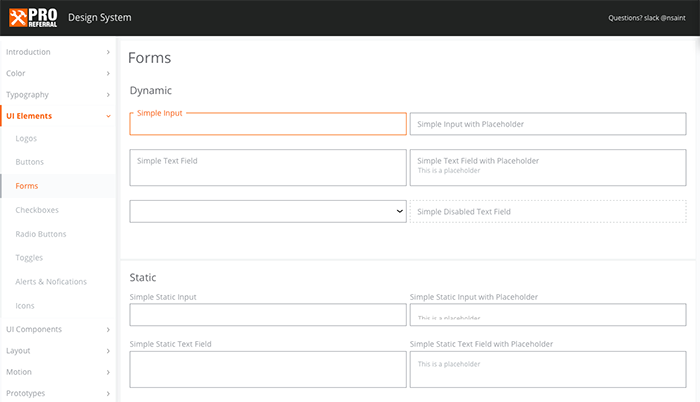Click the Static section heading
The height and width of the screenshot is (402, 700).
tap(143, 277)
